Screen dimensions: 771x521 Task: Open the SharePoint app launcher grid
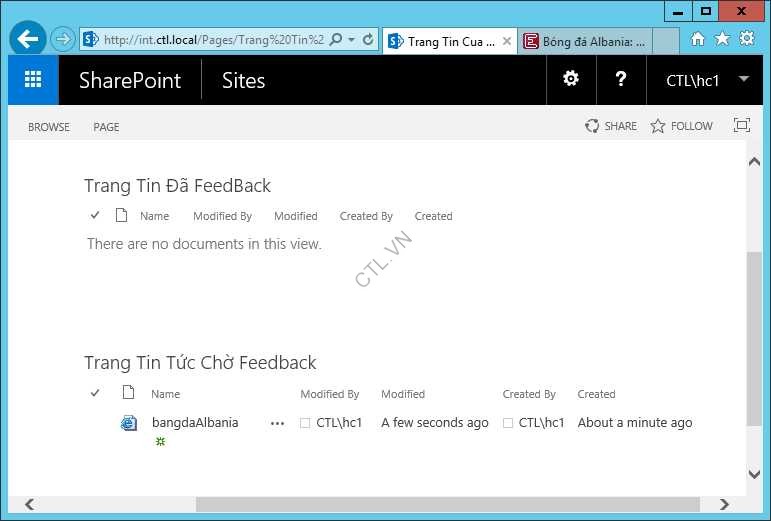[33, 80]
